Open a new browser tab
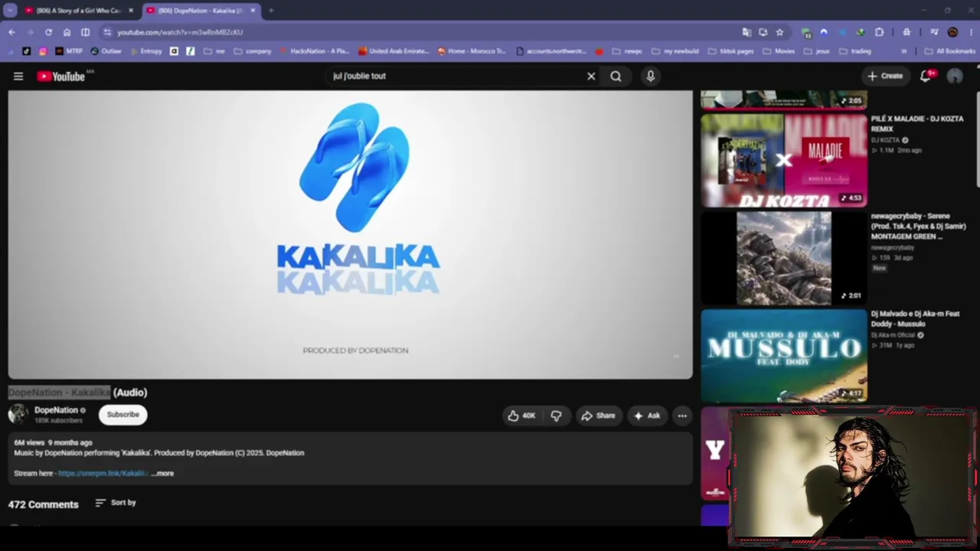 (x=271, y=11)
